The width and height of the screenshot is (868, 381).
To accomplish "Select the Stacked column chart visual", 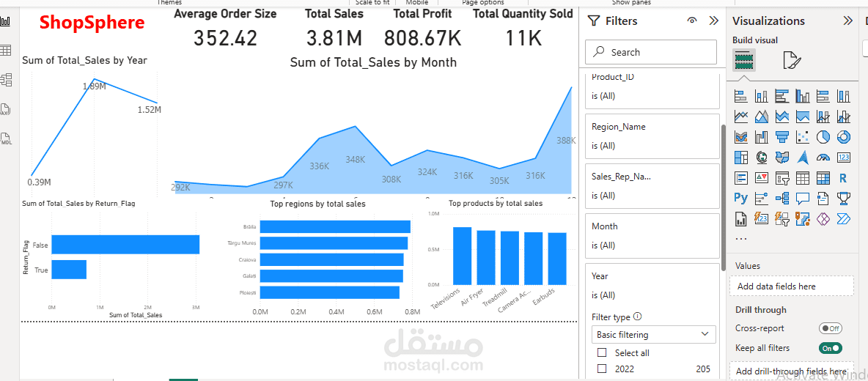I will click(x=762, y=96).
